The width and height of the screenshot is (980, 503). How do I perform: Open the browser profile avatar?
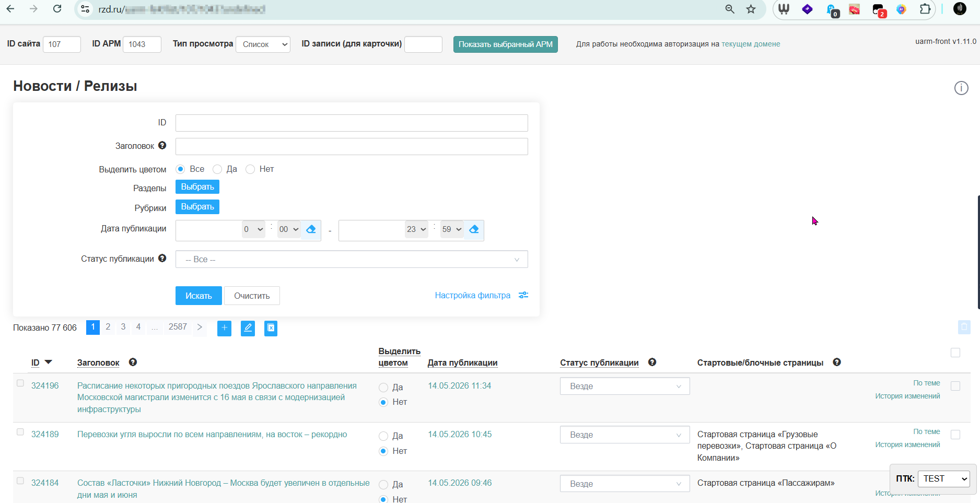(x=960, y=9)
